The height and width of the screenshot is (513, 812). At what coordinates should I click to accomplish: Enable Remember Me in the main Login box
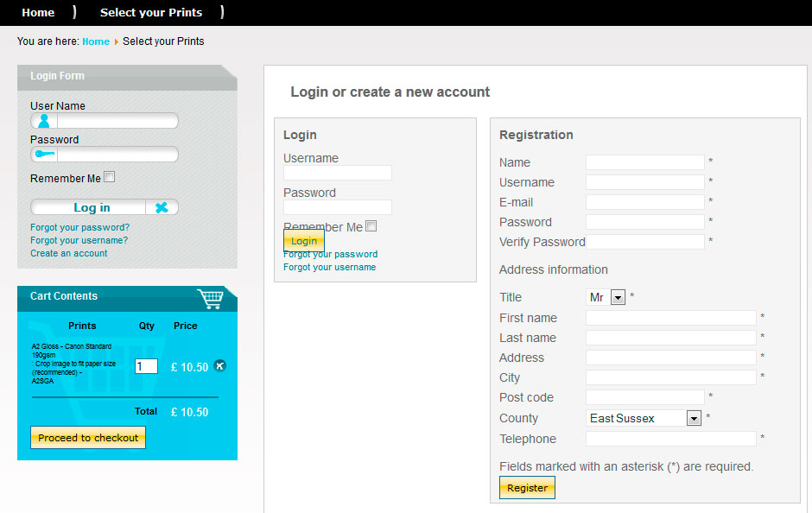pos(371,225)
